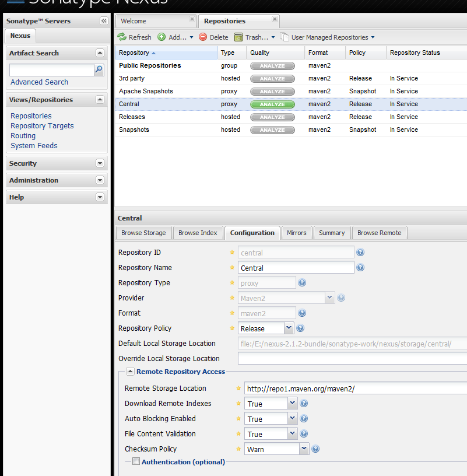Screen dimensions: 467x476
Task: Open the Repositories sidebar link
Action: [x=31, y=116]
